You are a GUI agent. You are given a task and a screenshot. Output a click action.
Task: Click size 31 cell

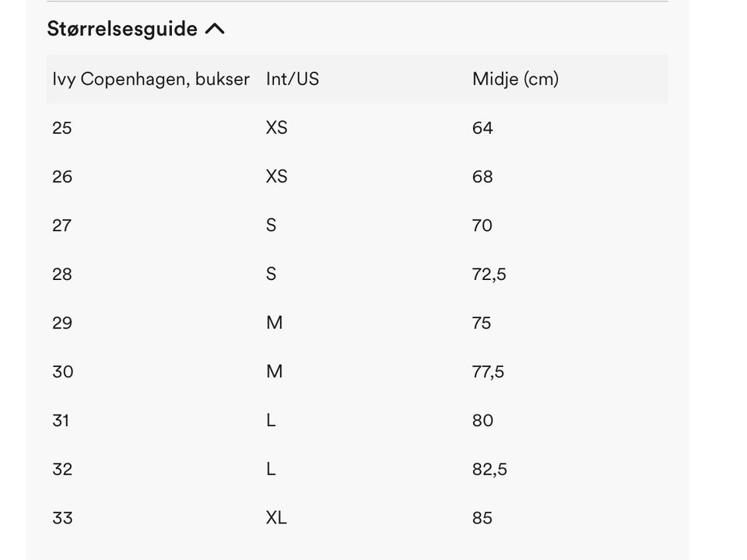pos(61,421)
